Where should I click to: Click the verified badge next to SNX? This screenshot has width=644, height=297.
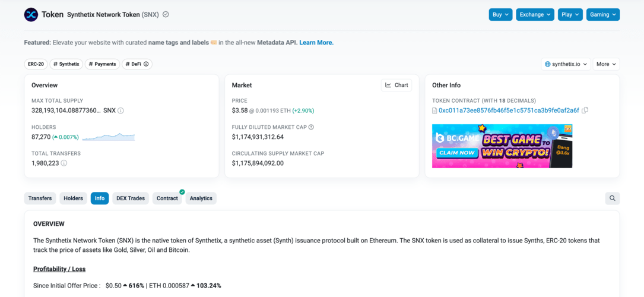pos(166,14)
